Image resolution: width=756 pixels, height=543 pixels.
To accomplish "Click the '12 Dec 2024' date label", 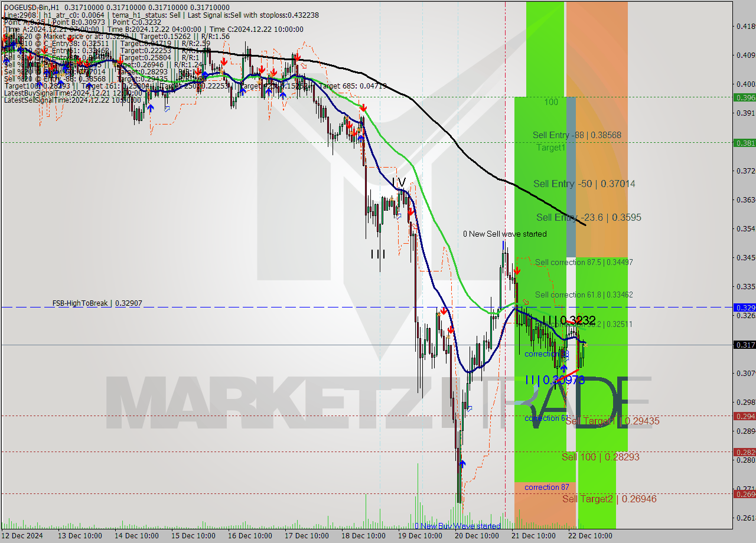I will coord(22,535).
